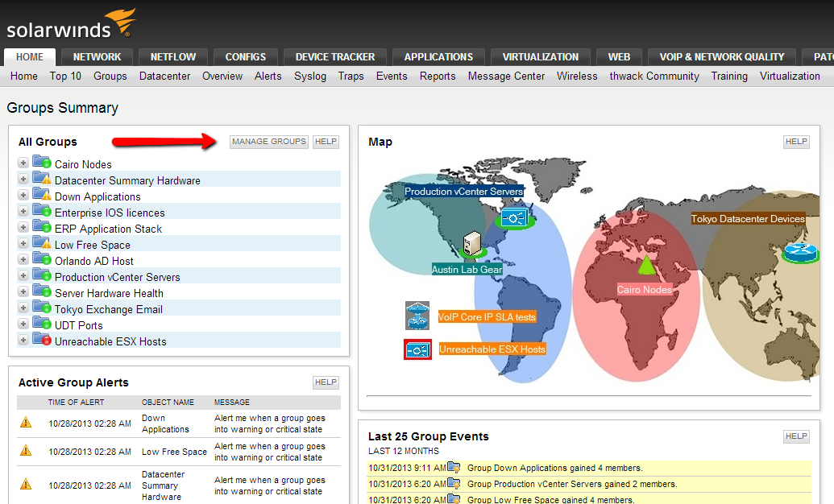The image size is (834, 504).
Task: Click the Server Hardware Health folder icon
Action: coord(41,291)
